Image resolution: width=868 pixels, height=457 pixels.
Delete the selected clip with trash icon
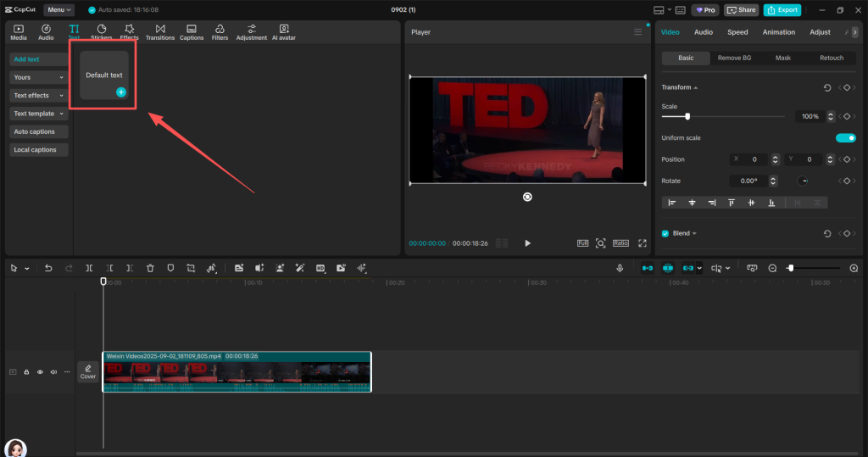click(150, 268)
